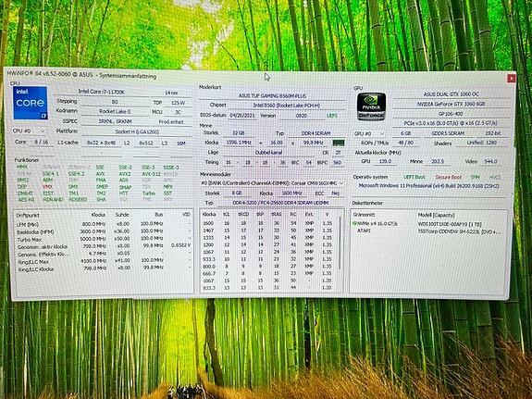This screenshot has height=399, width=532.
Task: Click the RDSEED feature flag
Action: tap(78, 200)
